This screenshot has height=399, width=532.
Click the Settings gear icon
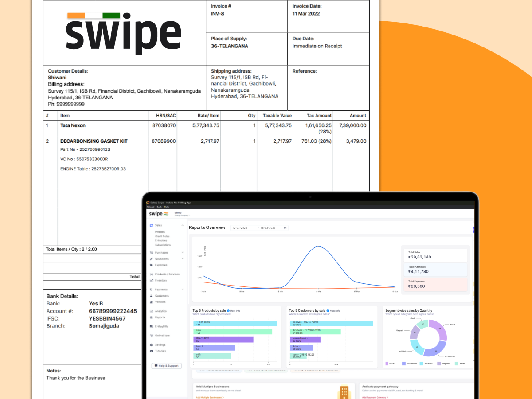(x=152, y=344)
